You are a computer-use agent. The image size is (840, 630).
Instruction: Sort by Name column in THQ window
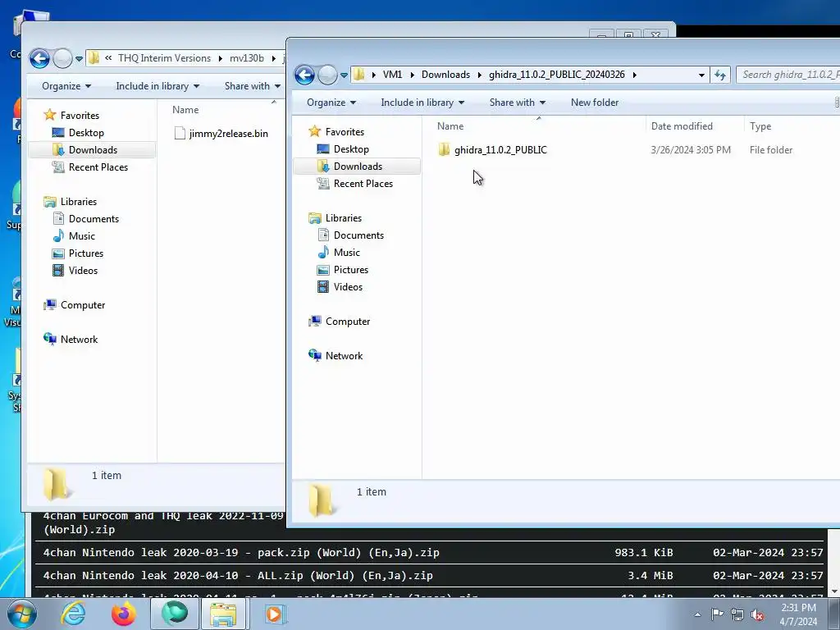[185, 110]
